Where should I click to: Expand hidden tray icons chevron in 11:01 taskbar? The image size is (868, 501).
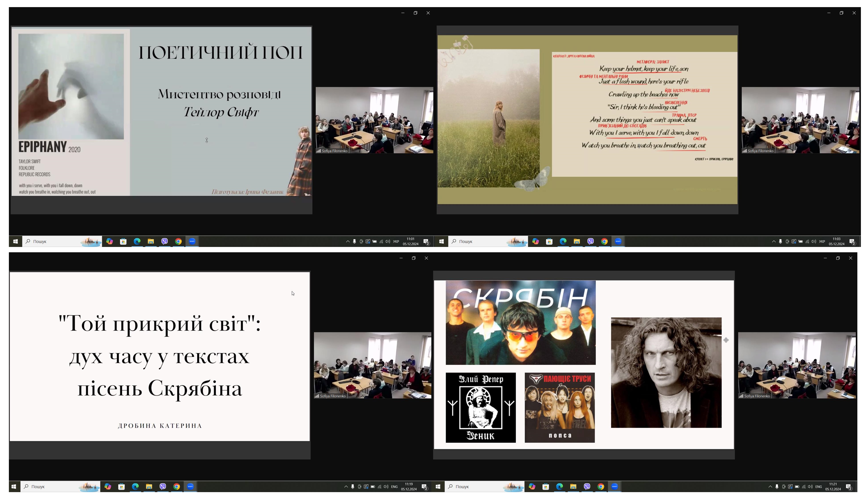coord(347,242)
